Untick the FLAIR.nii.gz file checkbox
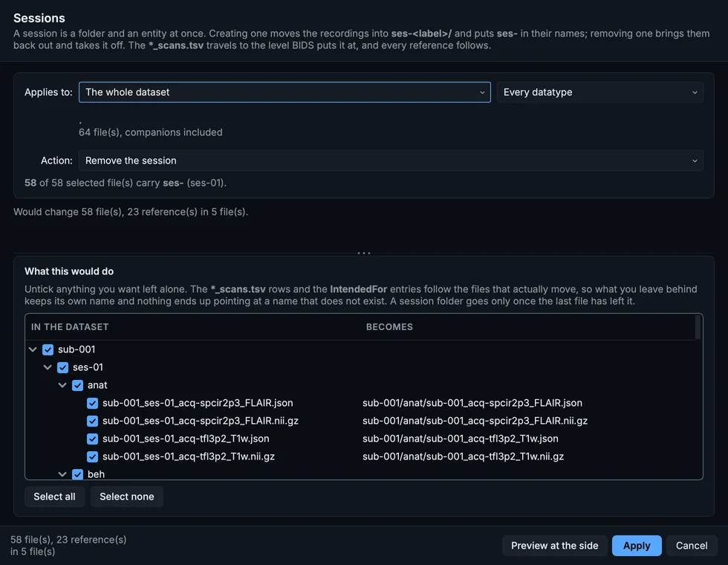The image size is (728, 565). pyautogui.click(x=92, y=421)
